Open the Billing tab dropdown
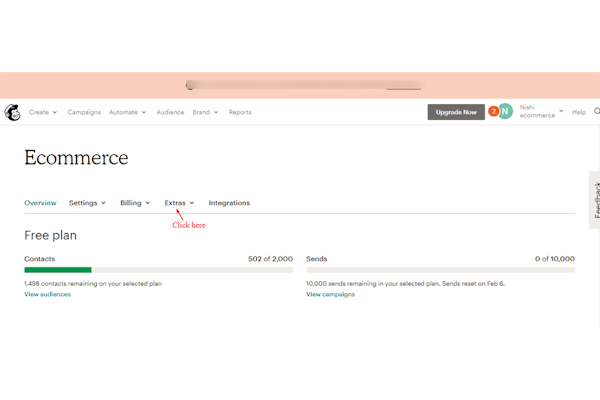The width and height of the screenshot is (600, 400). [x=135, y=203]
